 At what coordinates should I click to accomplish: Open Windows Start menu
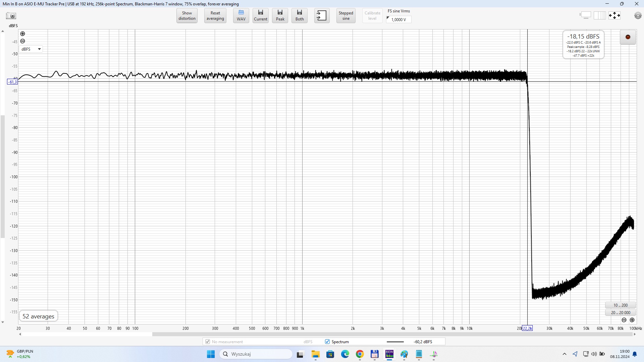coord(211,354)
